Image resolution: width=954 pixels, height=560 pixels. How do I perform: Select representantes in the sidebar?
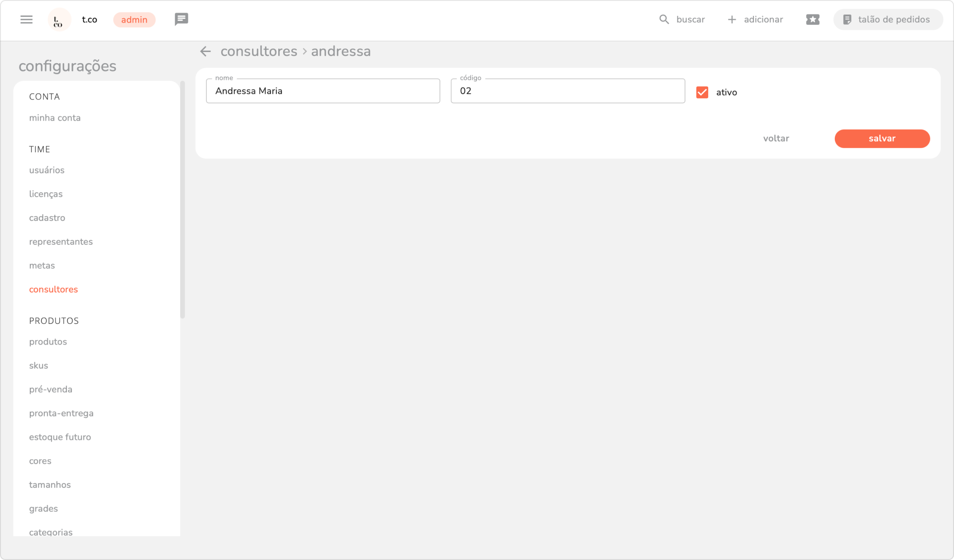tap(61, 242)
